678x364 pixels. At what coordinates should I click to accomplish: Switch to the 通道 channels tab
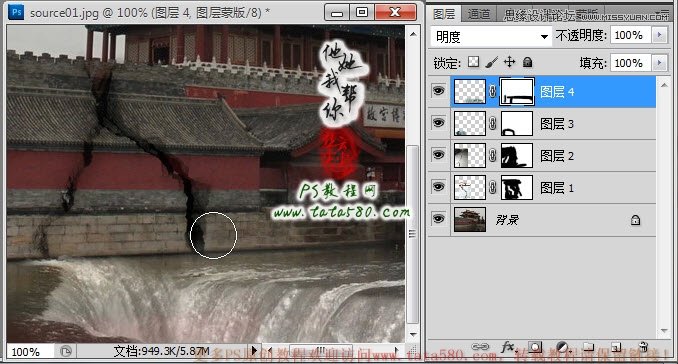(479, 14)
